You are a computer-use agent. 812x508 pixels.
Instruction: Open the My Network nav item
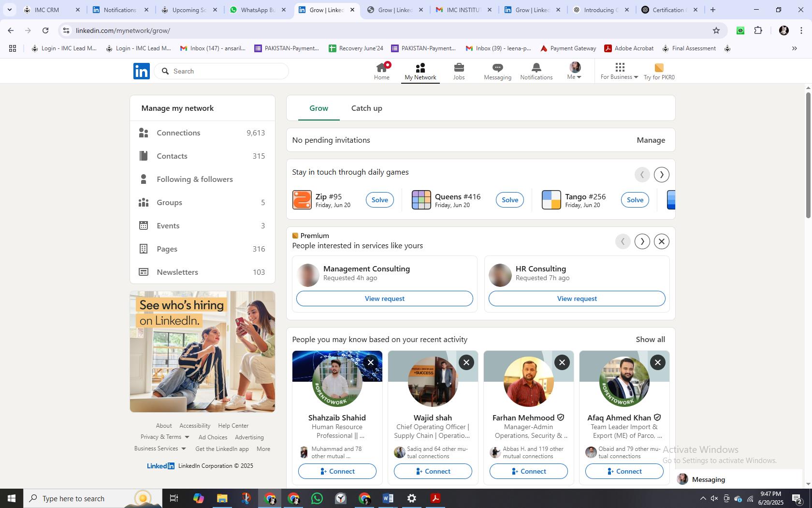click(420, 71)
